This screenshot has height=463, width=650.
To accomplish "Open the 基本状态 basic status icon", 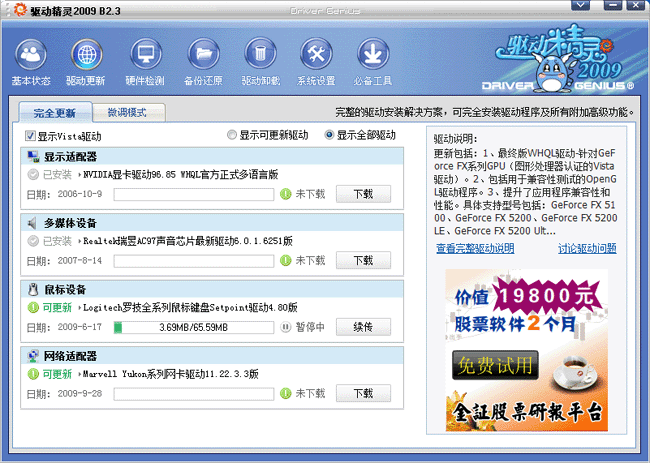I will pyautogui.click(x=31, y=55).
